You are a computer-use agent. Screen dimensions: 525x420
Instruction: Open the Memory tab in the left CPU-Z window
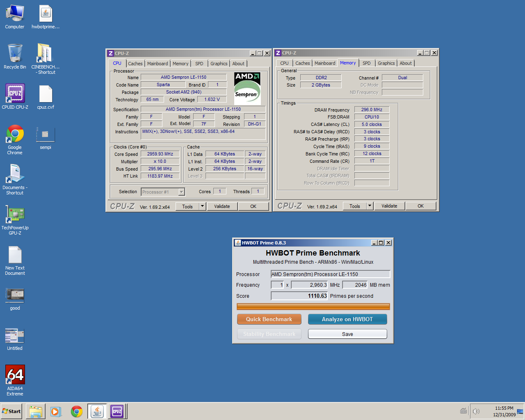(x=180, y=64)
